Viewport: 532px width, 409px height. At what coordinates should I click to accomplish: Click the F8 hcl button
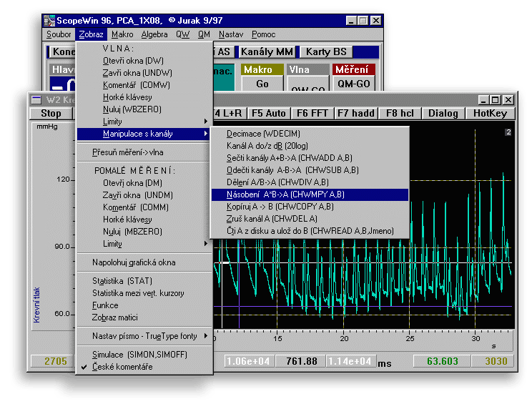coord(400,113)
